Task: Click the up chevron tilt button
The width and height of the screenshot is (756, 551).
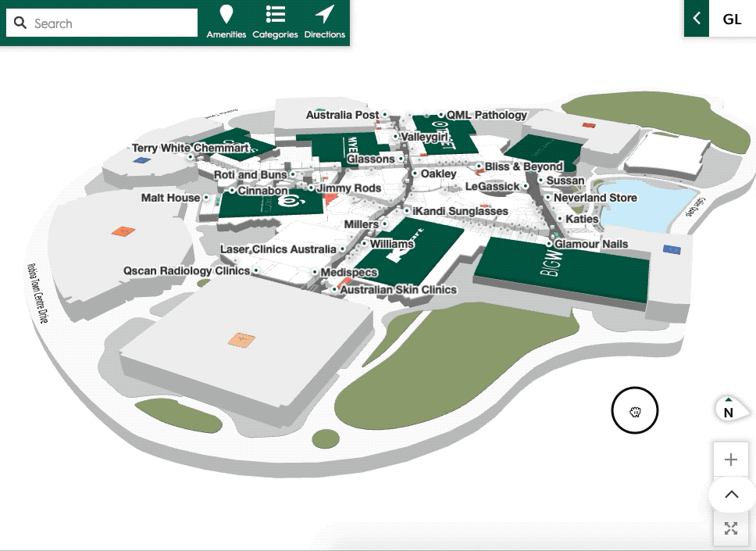Action: pos(732,495)
